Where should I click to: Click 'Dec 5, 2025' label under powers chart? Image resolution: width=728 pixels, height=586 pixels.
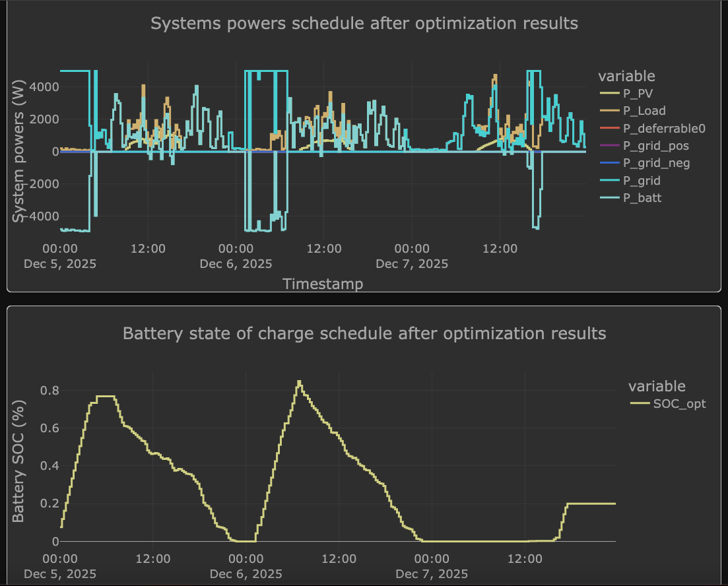pyautogui.click(x=60, y=264)
